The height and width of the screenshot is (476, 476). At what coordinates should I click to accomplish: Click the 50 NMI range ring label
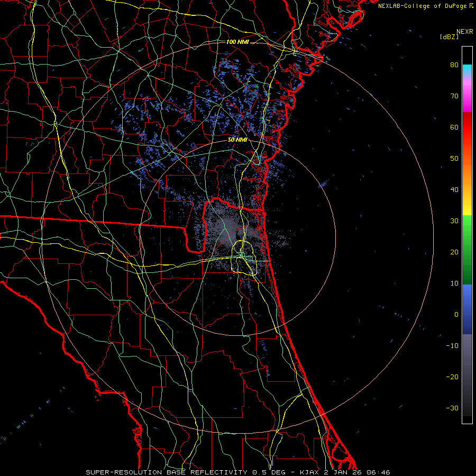237,140
